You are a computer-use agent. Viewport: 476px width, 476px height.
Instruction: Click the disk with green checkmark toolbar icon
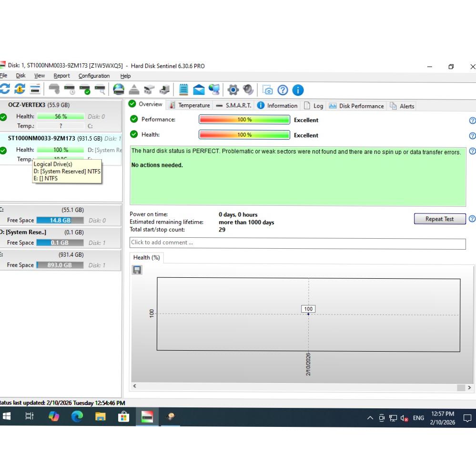point(85,90)
